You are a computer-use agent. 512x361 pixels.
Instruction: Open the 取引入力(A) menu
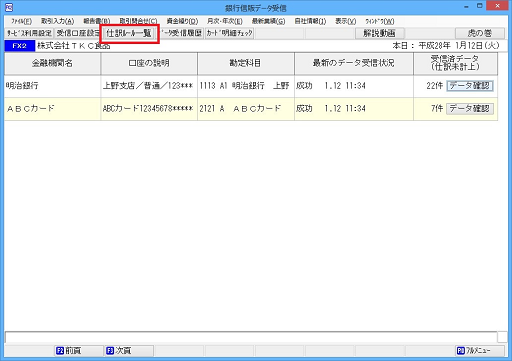coord(58,21)
